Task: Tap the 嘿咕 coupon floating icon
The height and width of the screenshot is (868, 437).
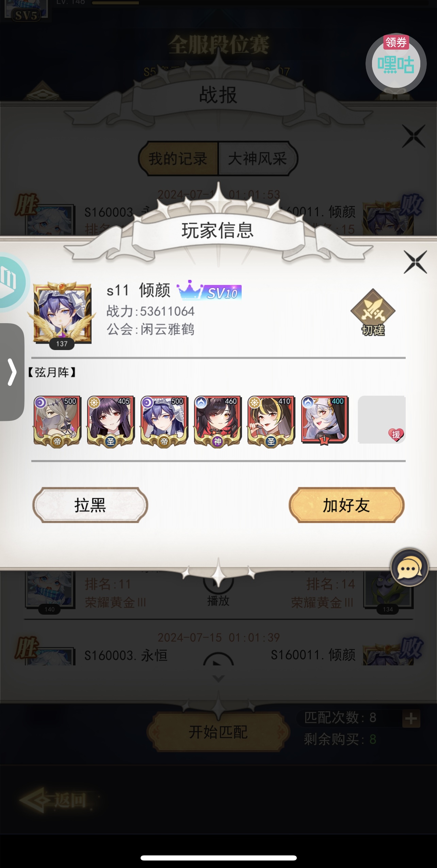Action: tap(396, 63)
